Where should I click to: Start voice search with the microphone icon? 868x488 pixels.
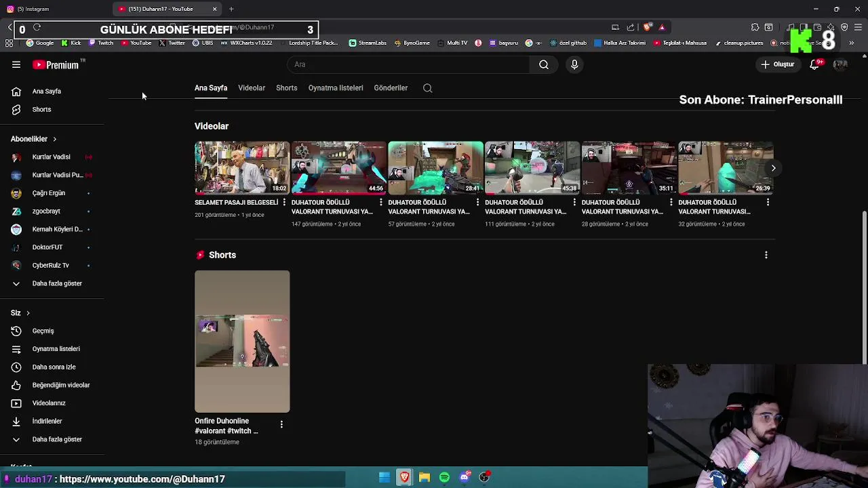click(574, 64)
